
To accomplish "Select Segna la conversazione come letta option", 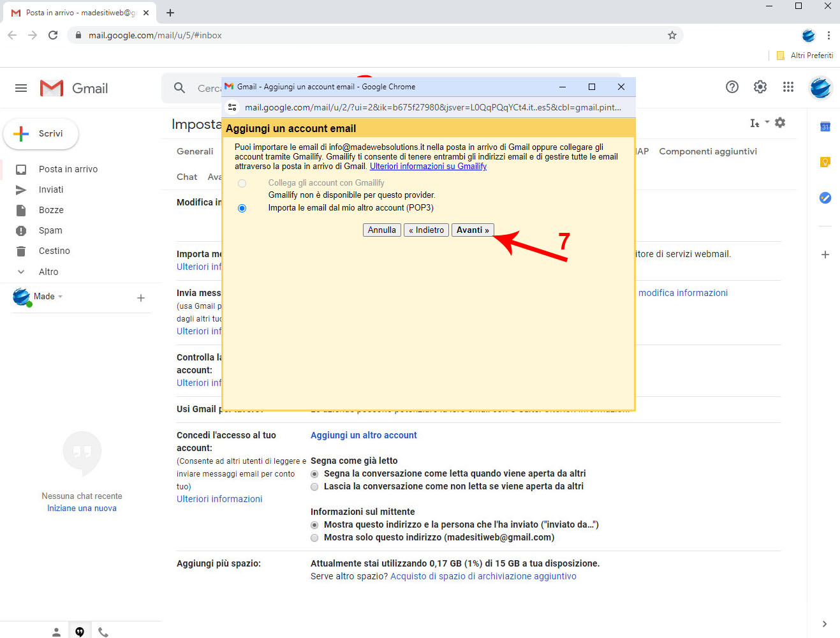I will coord(314,474).
